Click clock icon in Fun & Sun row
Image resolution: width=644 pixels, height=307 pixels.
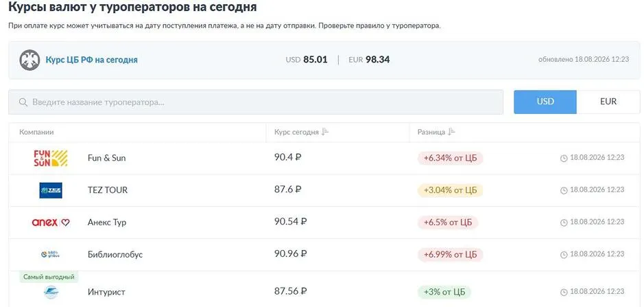564,158
